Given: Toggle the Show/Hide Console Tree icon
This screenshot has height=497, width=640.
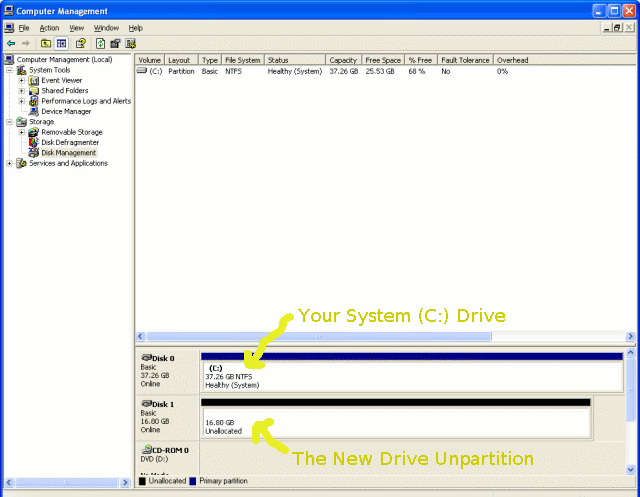Looking at the screenshot, I should 61,43.
